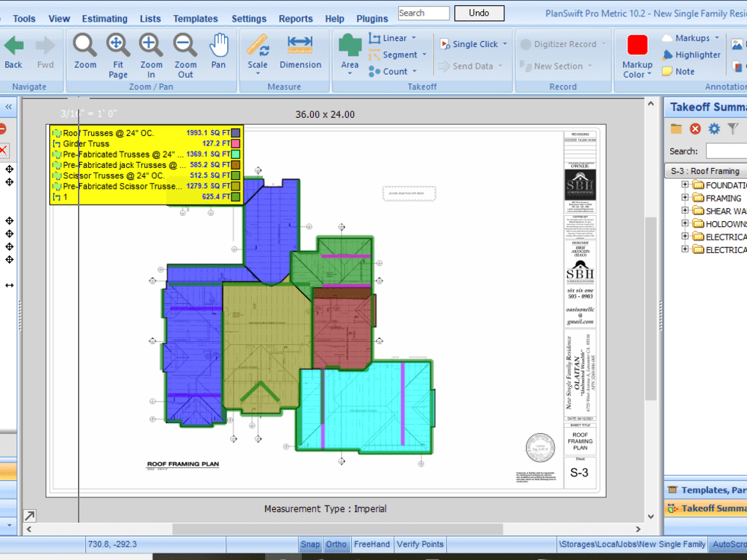Click the vertical scrollbar beside drawing

[x=651, y=309]
